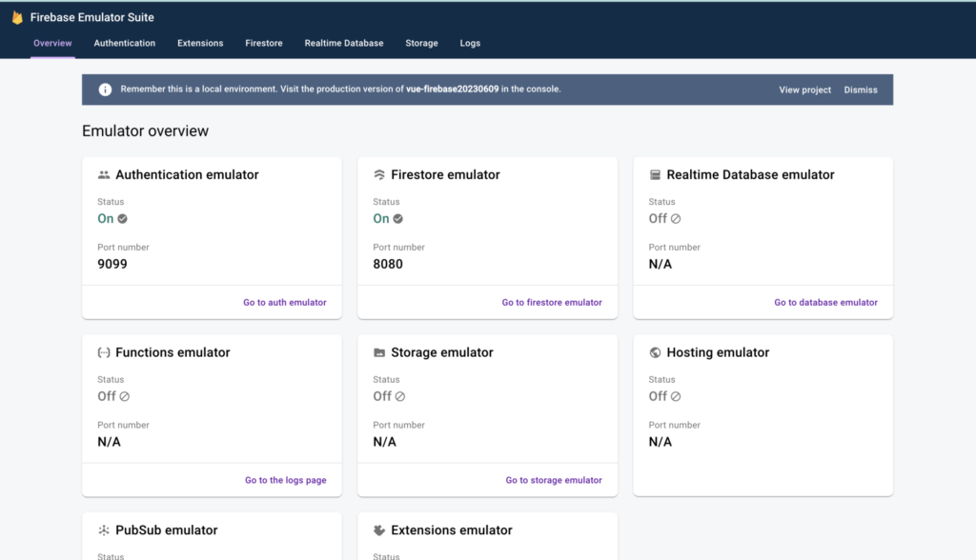Switch to the Authentication tab
The height and width of the screenshot is (560, 976).
pos(125,43)
